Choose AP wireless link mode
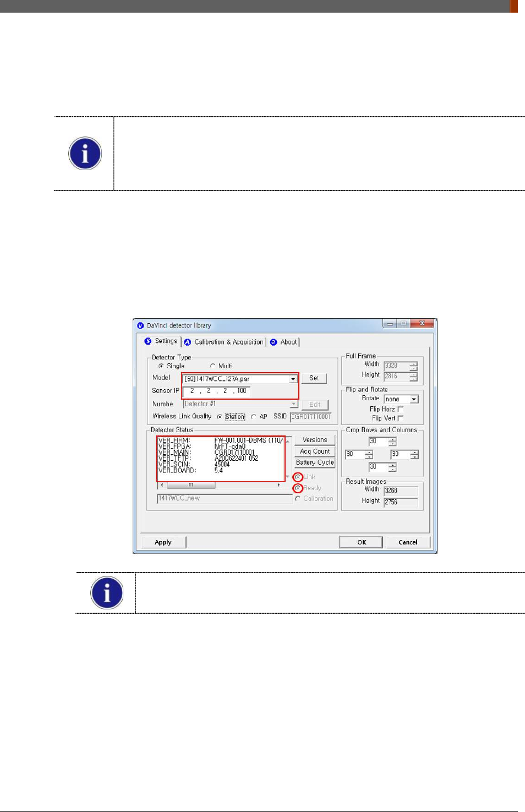This screenshot has height=812, width=525. 259,417
